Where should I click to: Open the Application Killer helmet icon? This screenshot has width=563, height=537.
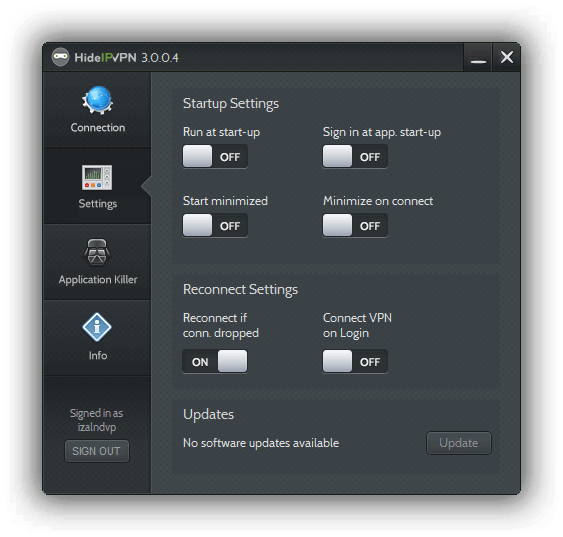click(x=97, y=252)
